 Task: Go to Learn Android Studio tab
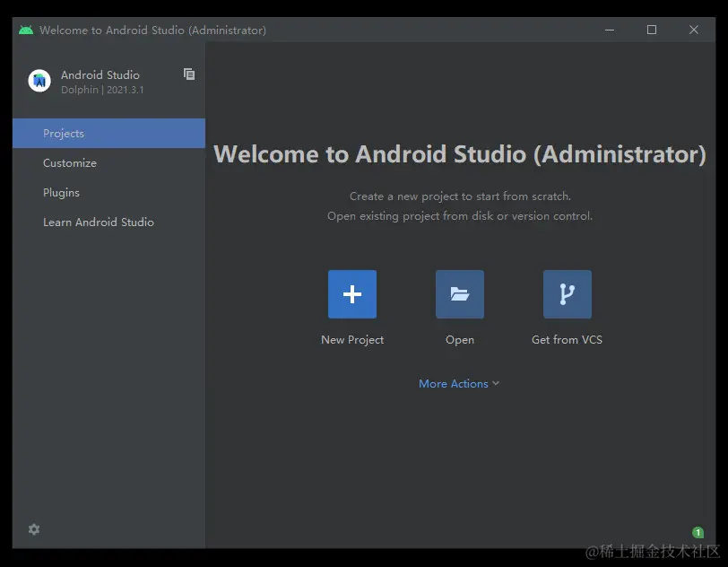108,222
